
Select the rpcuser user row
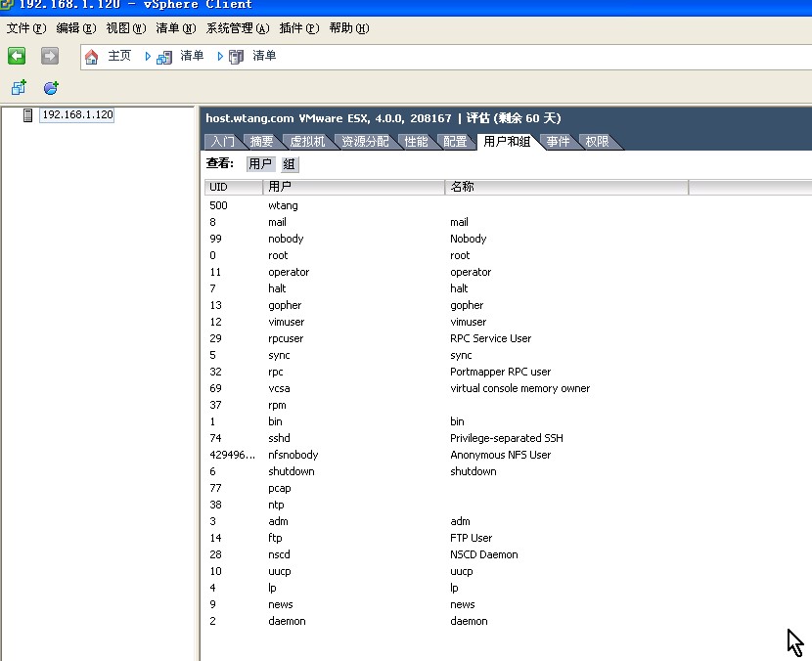click(508, 338)
